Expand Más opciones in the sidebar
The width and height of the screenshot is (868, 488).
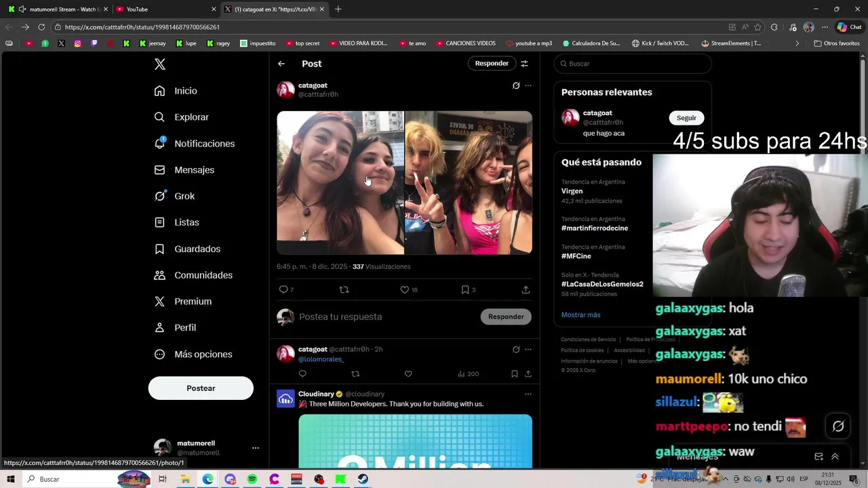(x=193, y=354)
